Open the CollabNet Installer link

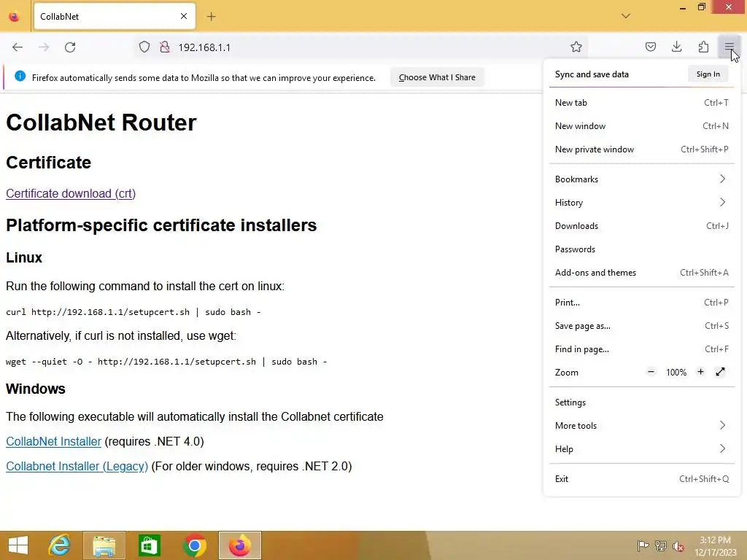[53, 442]
